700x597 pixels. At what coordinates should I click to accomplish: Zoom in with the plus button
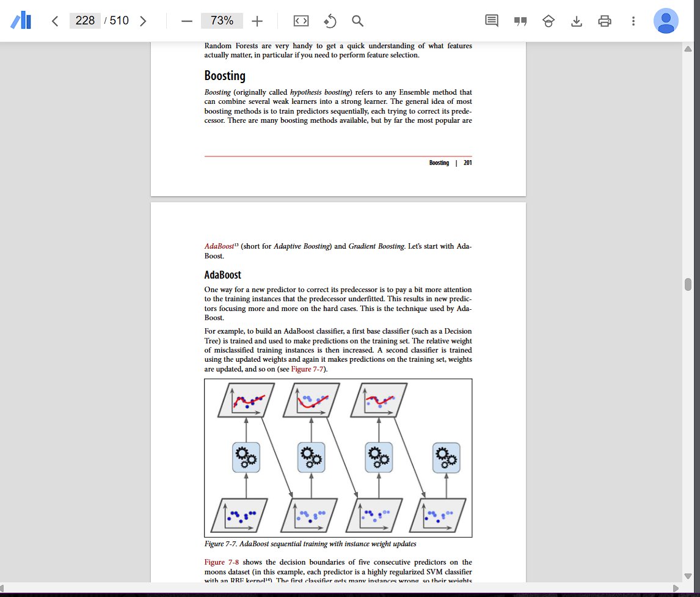257,21
